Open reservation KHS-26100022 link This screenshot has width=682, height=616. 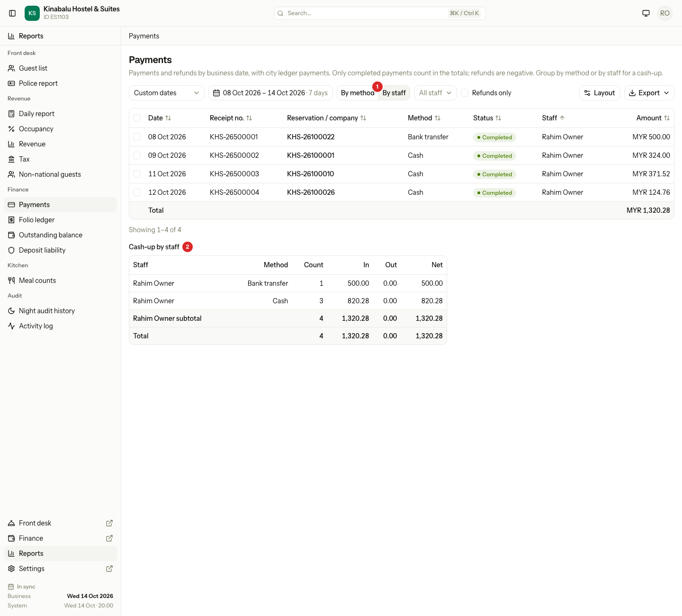point(311,137)
